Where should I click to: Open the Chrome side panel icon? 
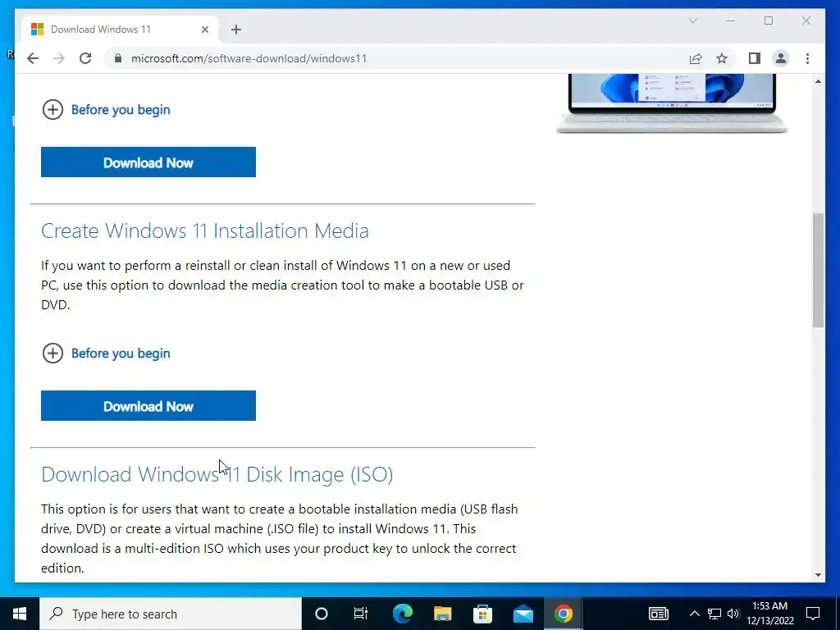(x=755, y=58)
